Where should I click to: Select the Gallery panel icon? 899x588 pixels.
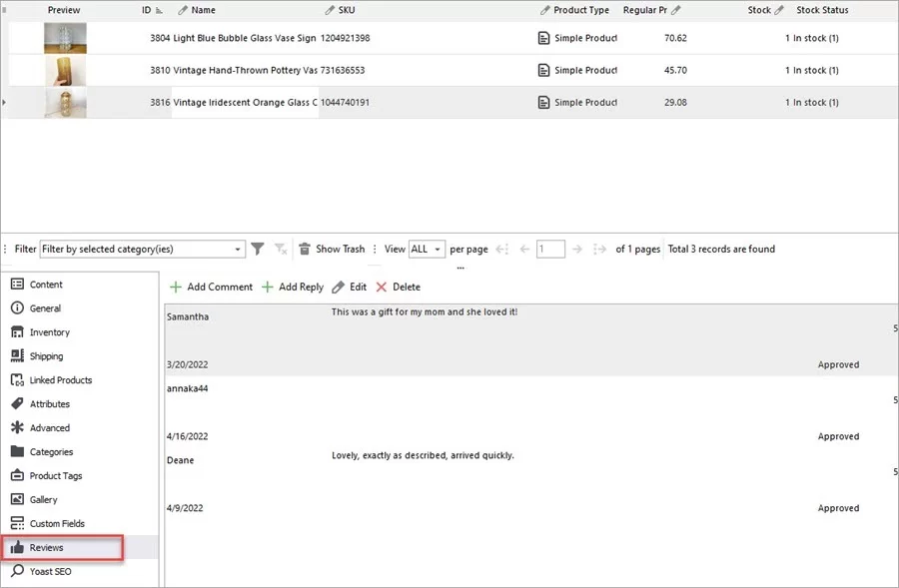coord(19,499)
